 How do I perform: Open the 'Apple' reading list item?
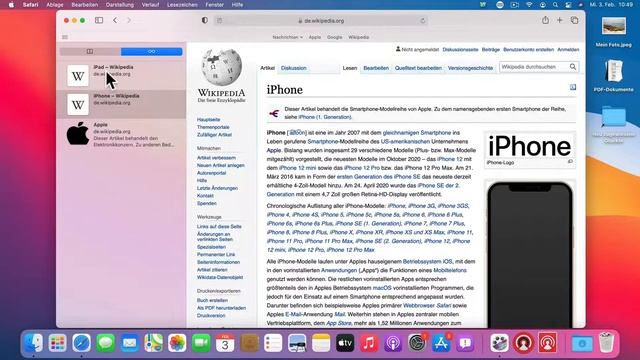pyautogui.click(x=121, y=135)
